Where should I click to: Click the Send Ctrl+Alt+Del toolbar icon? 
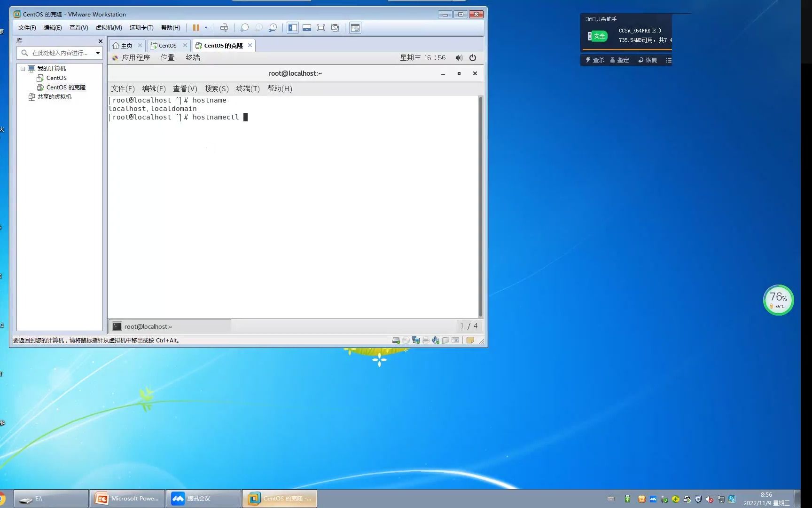pyautogui.click(x=224, y=28)
